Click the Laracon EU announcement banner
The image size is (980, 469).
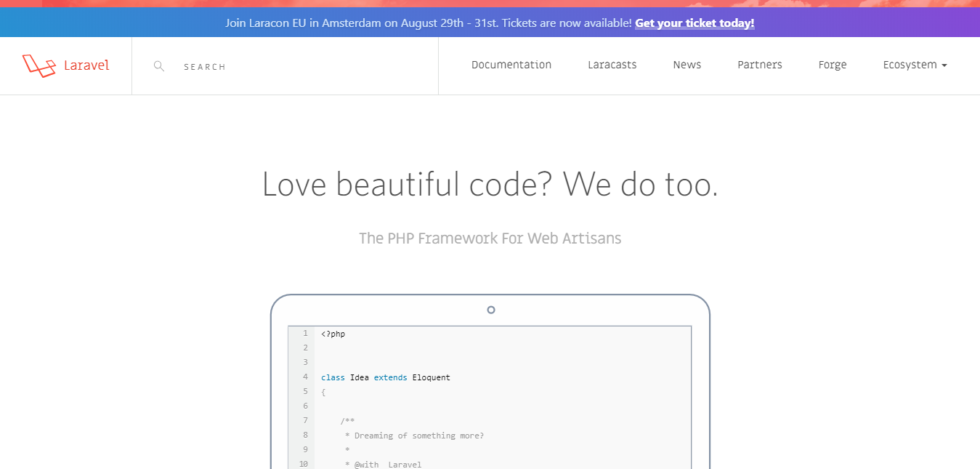(x=490, y=23)
